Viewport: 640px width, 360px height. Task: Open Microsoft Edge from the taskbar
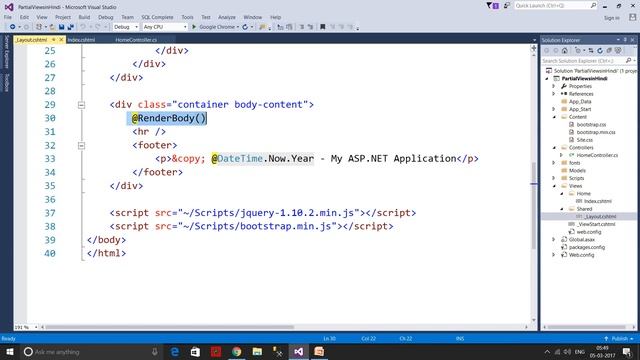[x=175, y=352]
